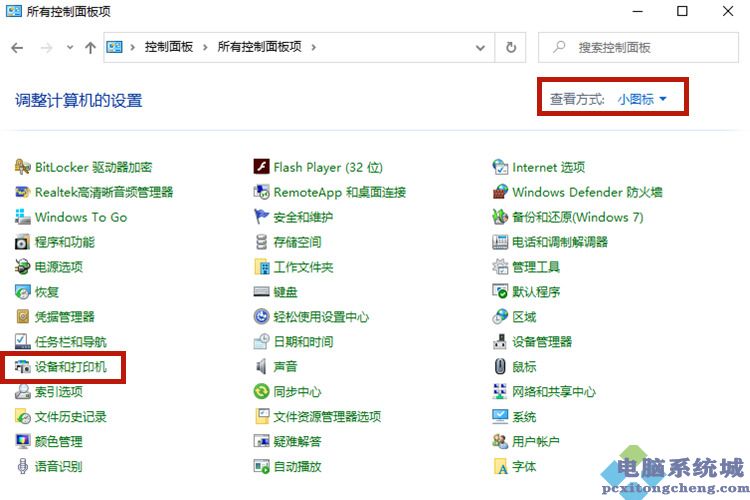This screenshot has height=500, width=750.
Task: Click the 存储空间 disk icon
Action: point(261,242)
